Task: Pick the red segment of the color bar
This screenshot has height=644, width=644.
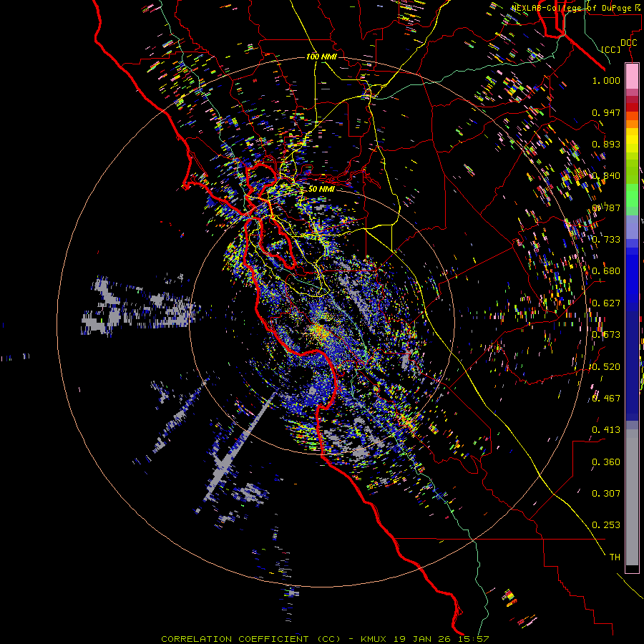Action: pos(632,107)
